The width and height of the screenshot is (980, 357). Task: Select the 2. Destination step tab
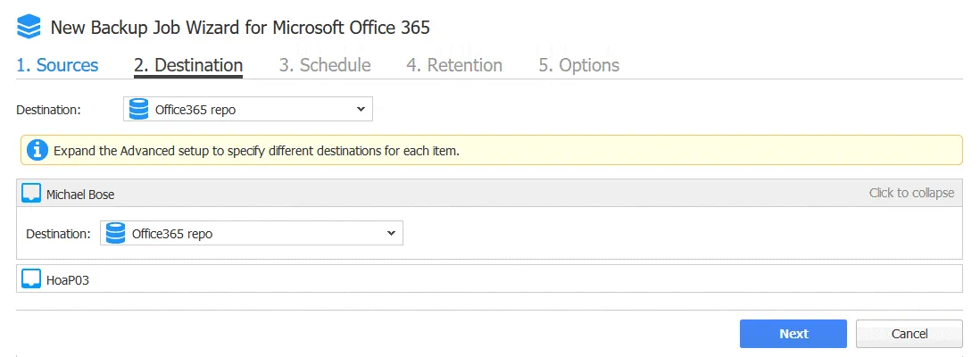[x=188, y=65]
